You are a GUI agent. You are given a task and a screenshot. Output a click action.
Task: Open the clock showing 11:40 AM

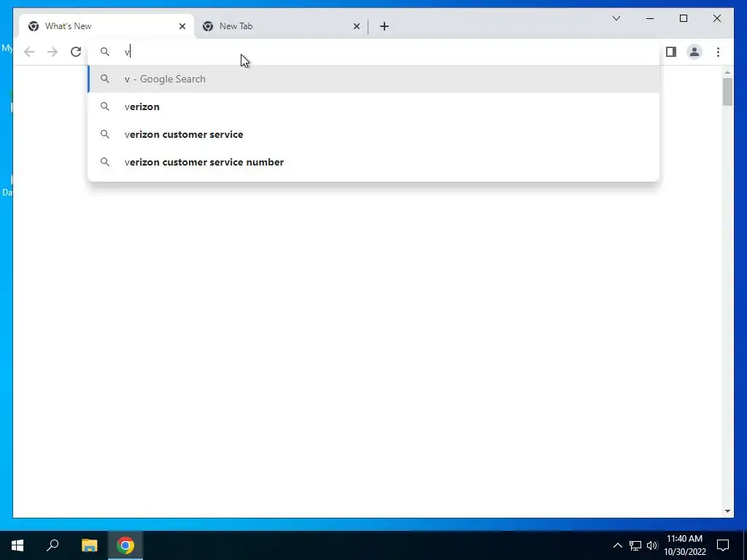coord(684,545)
